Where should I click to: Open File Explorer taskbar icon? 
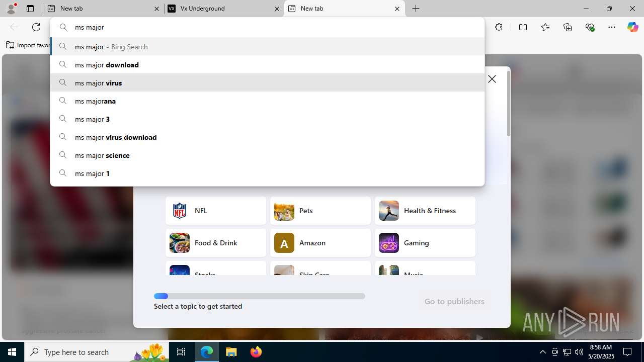[231, 352]
